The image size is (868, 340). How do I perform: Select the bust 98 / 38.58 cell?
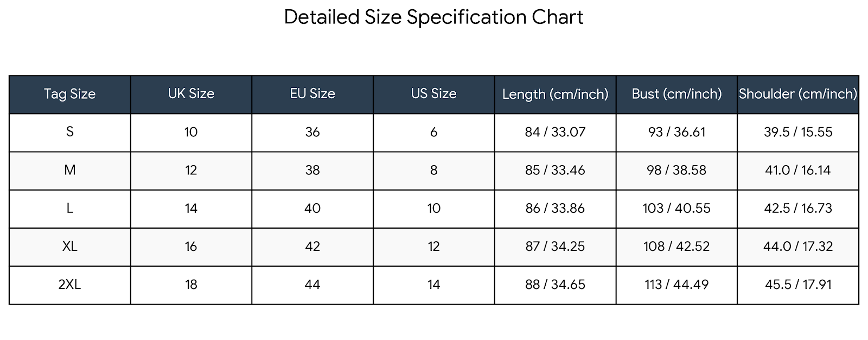676,170
